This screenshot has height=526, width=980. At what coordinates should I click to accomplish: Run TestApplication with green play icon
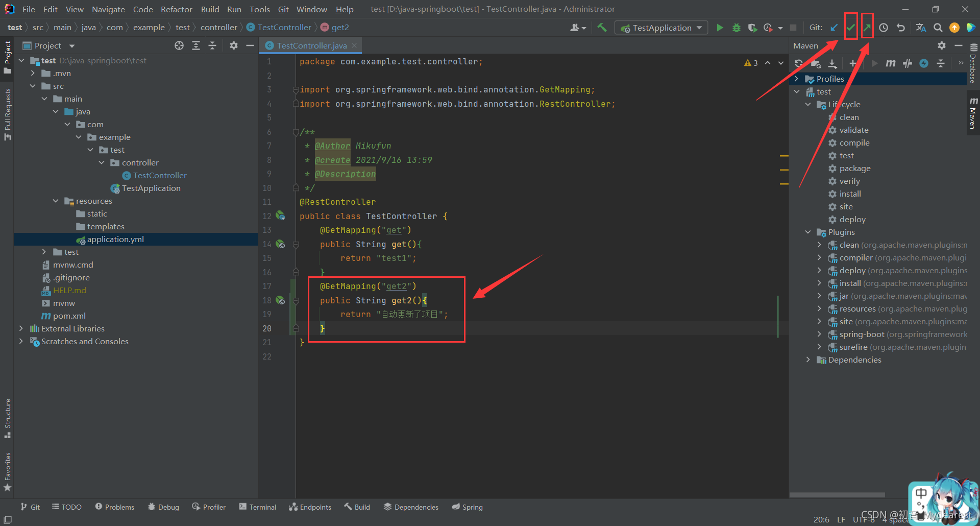[720, 28]
